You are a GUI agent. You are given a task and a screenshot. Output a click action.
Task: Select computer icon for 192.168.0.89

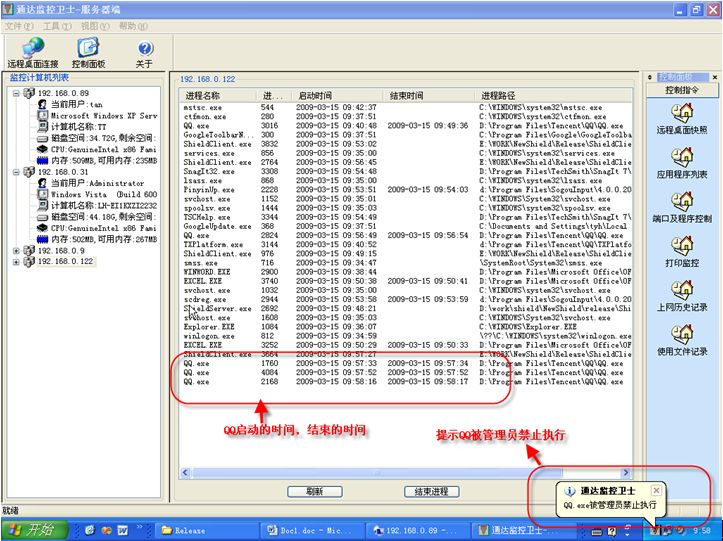point(29,93)
